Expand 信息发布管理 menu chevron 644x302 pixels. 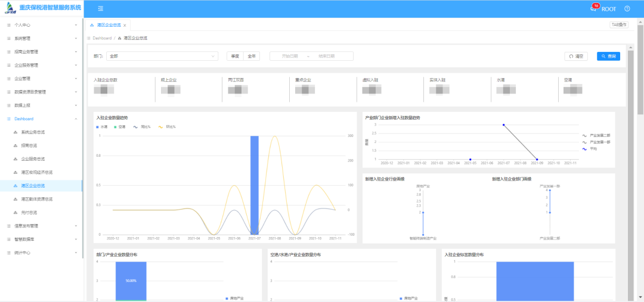tap(76, 226)
